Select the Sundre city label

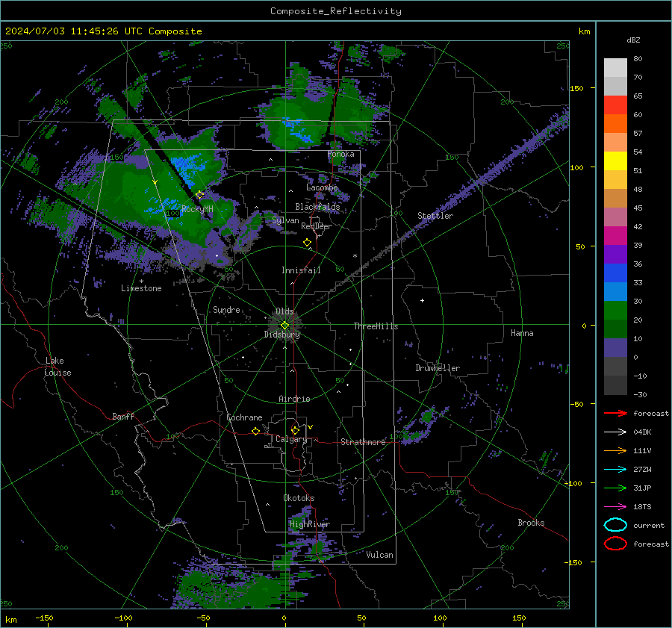click(x=226, y=309)
